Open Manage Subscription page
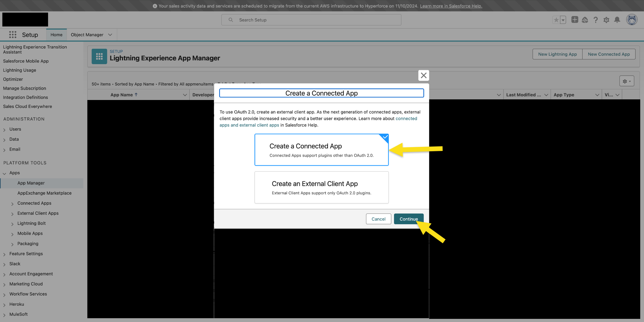Viewport: 644px width, 322px height. tap(25, 88)
